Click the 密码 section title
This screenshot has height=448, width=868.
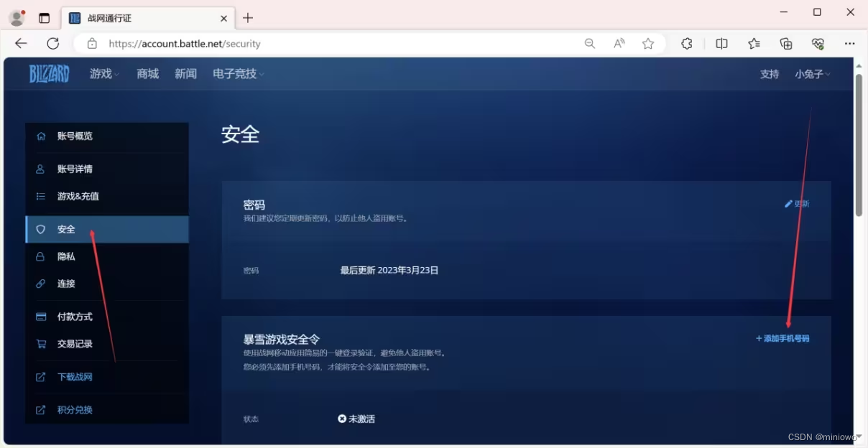coord(254,205)
